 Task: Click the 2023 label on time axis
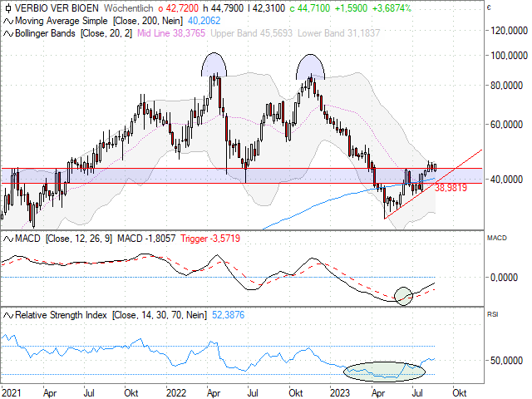click(x=340, y=393)
